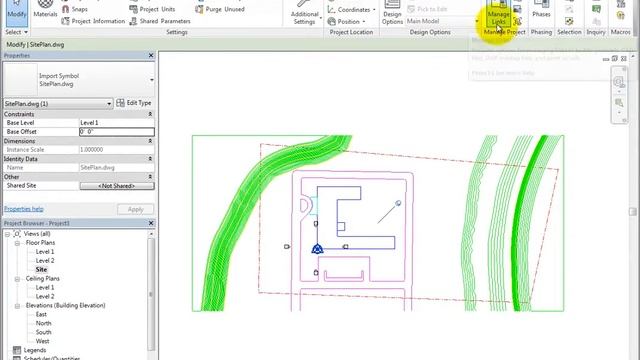Open Level 1 under Ceiling Plans
The image size is (640, 360).
(45, 288)
